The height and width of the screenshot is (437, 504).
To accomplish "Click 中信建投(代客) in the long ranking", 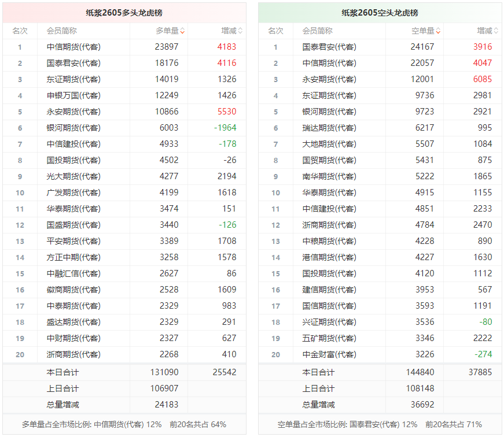I will pyautogui.click(x=73, y=144).
